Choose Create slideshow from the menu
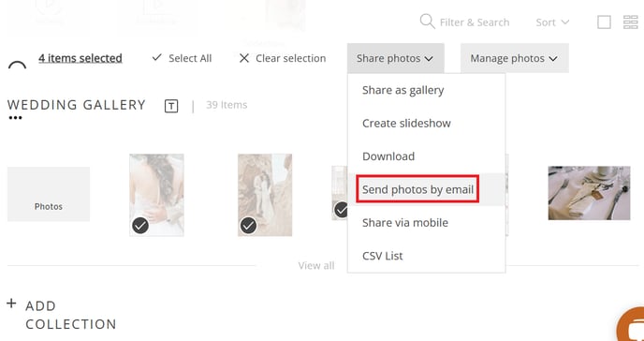 click(406, 124)
